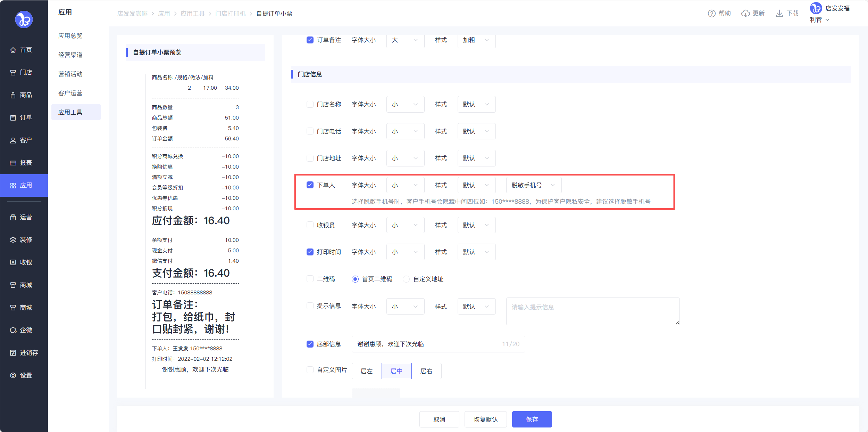
Task: Open the 脱敏手机号 dropdown
Action: point(533,185)
